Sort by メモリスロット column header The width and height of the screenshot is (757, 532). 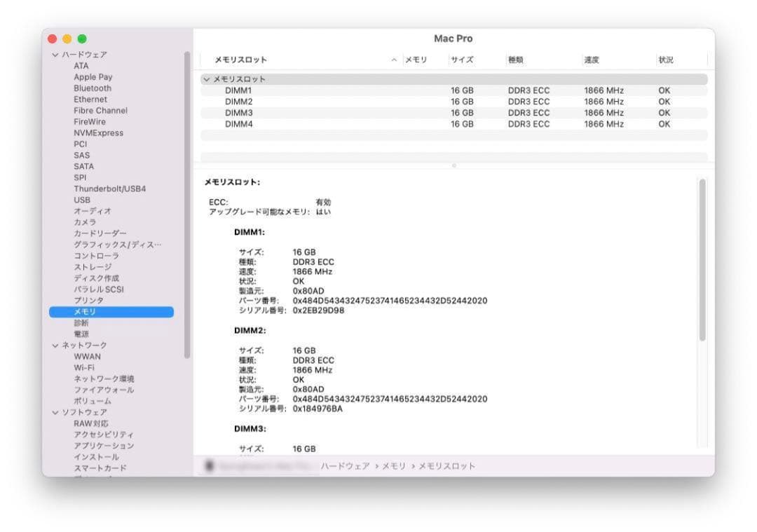click(x=240, y=60)
